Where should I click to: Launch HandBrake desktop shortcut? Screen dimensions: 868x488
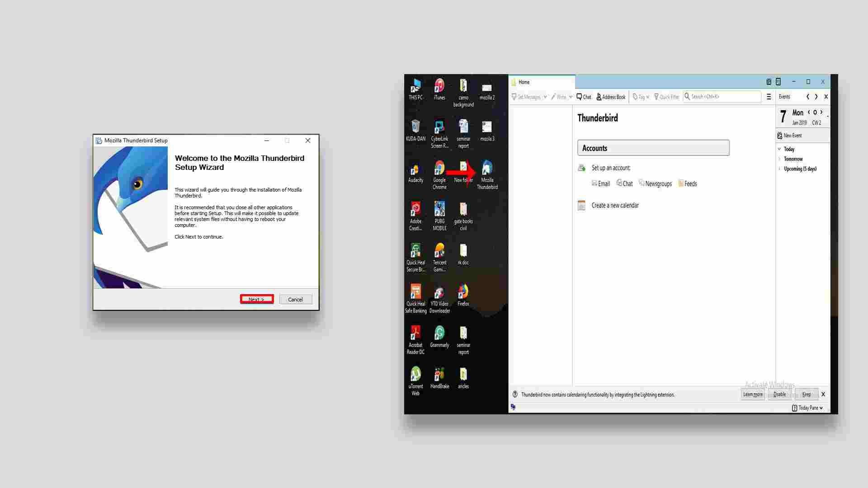439,378
